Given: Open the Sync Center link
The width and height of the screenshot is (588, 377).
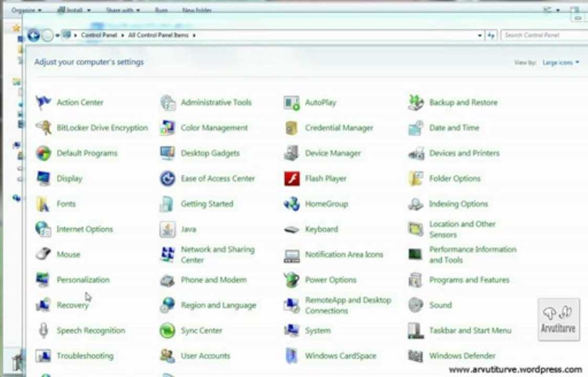Looking at the screenshot, I should click(202, 330).
